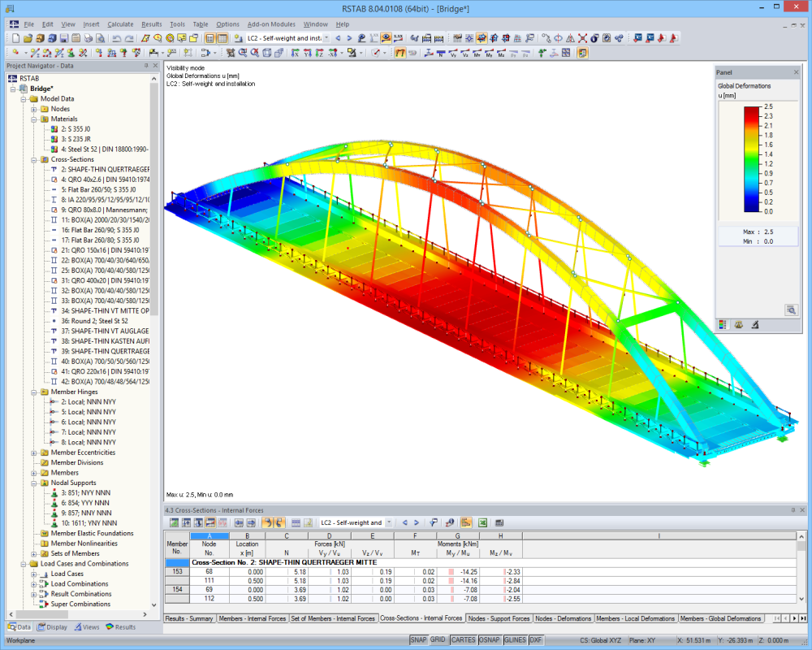Disable GRID in the status bar
The image size is (812, 650).
(438, 639)
